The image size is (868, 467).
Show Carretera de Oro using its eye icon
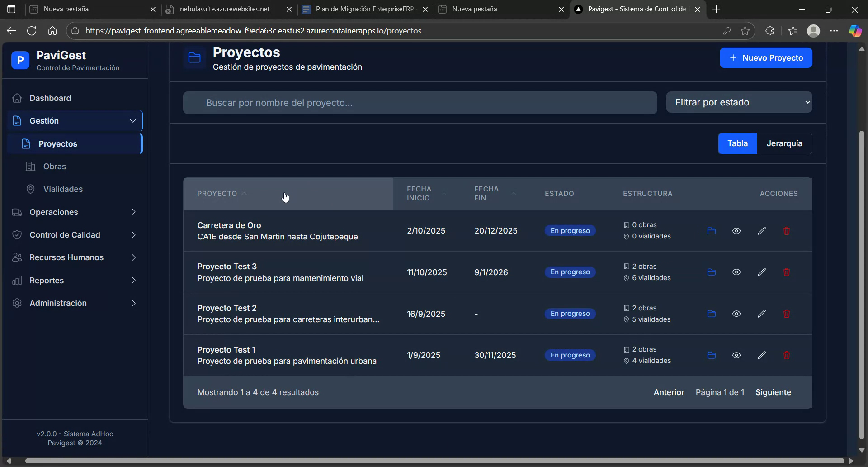pyautogui.click(x=736, y=231)
